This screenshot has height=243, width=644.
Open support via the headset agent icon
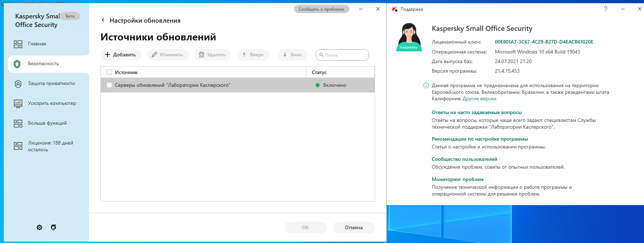(x=54, y=227)
